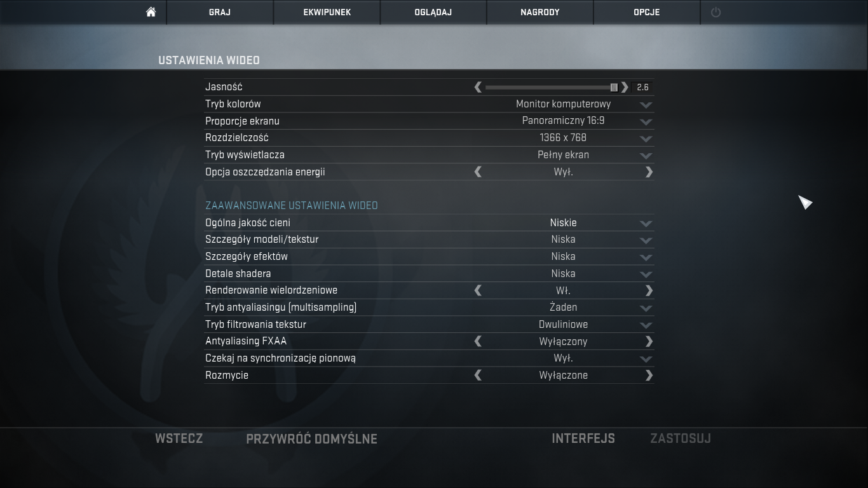Click the Pełny ekran value

[x=563, y=154]
